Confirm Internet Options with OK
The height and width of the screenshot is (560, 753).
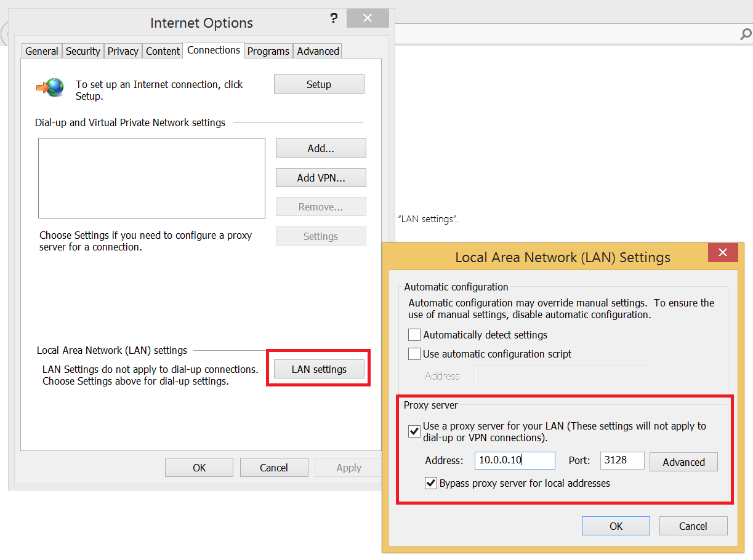199,468
